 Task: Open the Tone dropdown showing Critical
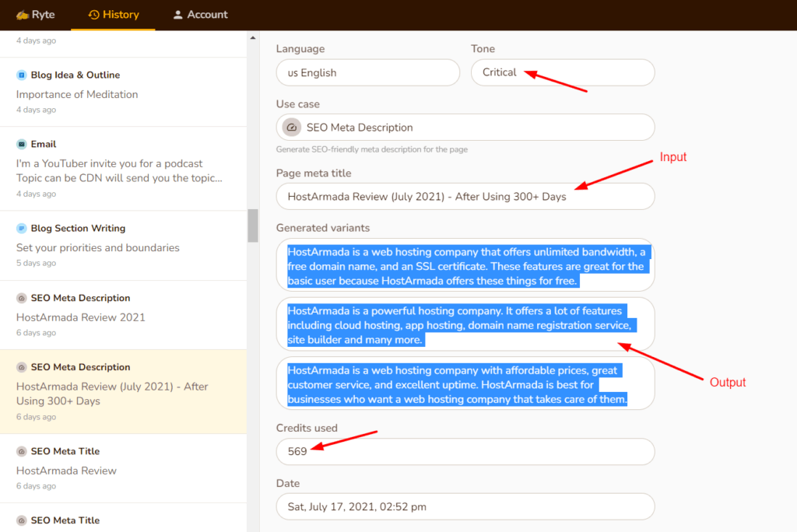point(563,72)
